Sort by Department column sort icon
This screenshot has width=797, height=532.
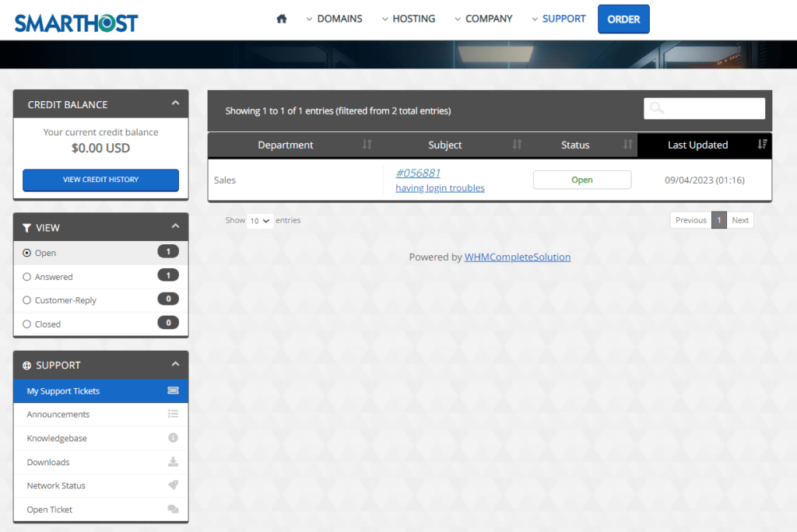point(367,145)
